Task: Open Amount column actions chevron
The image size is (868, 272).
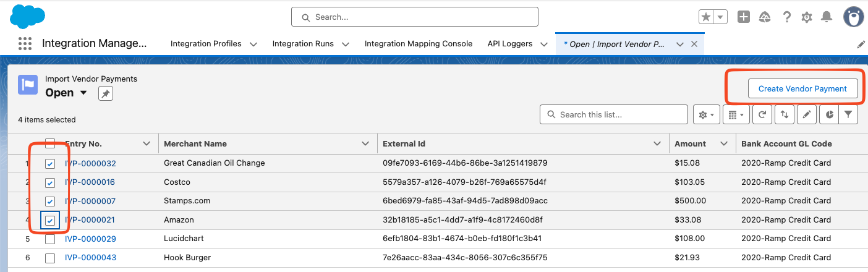Action: (x=724, y=143)
